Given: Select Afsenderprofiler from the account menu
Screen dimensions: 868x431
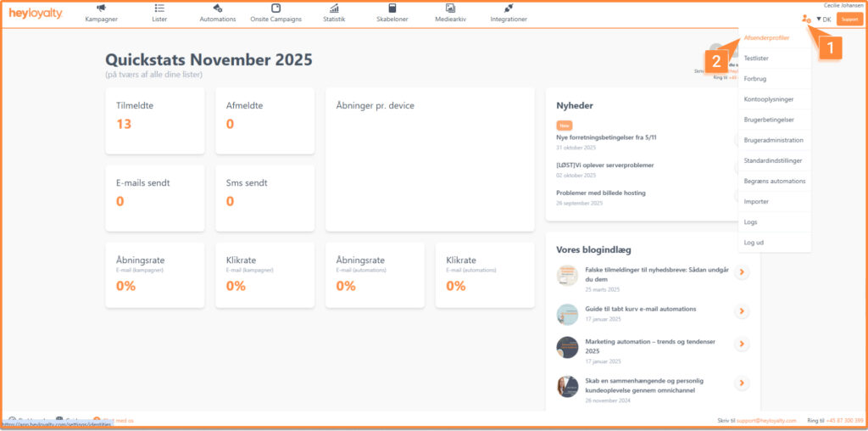Looking at the screenshot, I should [x=766, y=37].
